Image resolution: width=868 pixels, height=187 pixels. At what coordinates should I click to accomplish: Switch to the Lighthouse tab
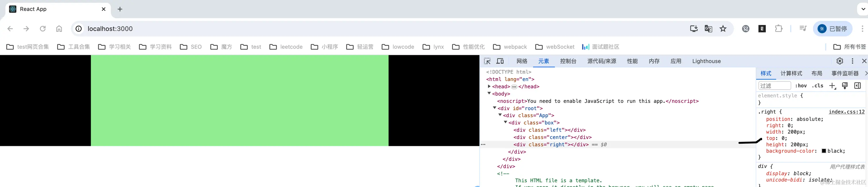706,61
